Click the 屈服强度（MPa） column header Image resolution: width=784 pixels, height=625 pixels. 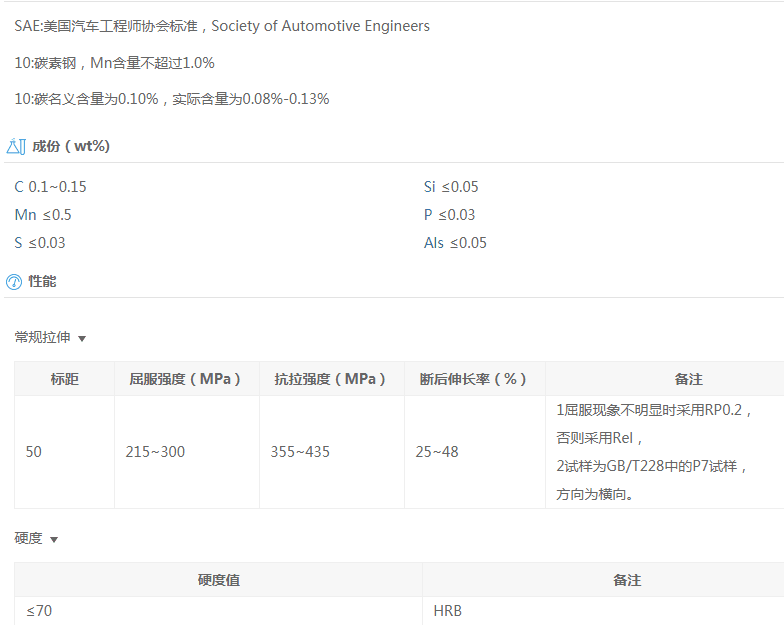coord(186,379)
